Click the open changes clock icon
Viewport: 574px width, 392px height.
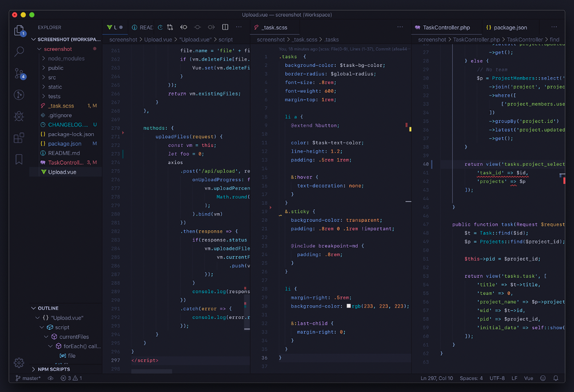click(x=160, y=27)
